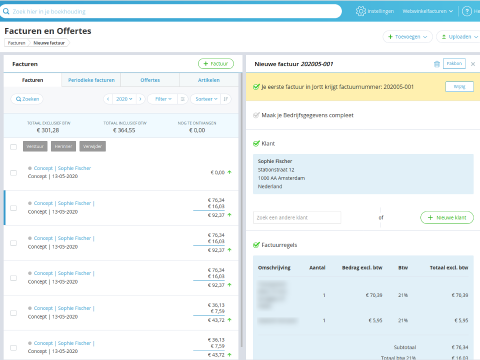Switch to the Artikelen tab
The height and width of the screenshot is (360, 480).
pyautogui.click(x=209, y=80)
